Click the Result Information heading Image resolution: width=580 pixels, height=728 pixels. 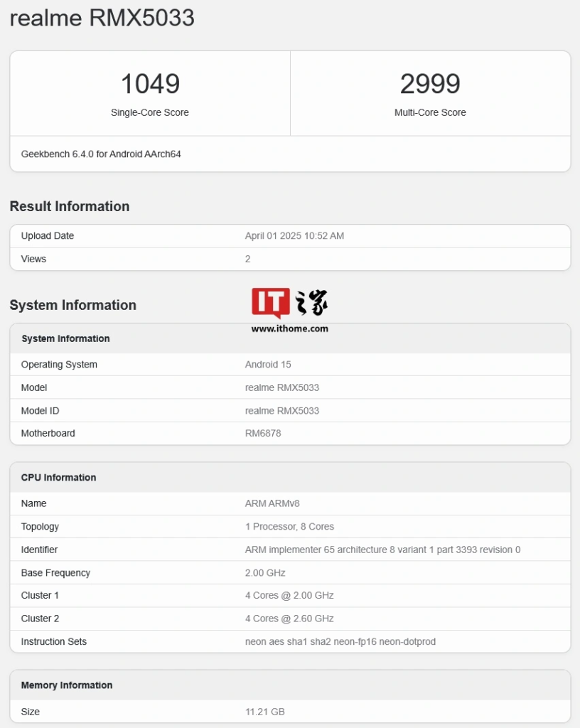coord(70,206)
